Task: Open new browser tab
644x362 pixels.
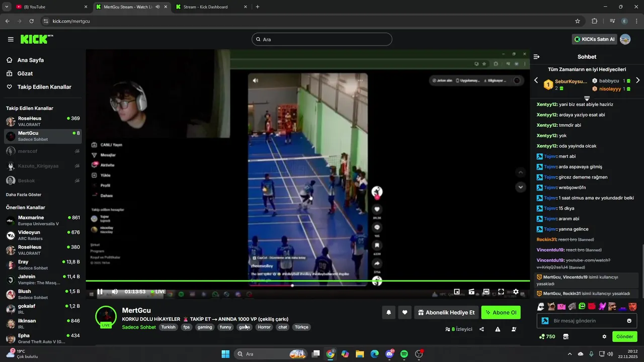Action: 258,7
